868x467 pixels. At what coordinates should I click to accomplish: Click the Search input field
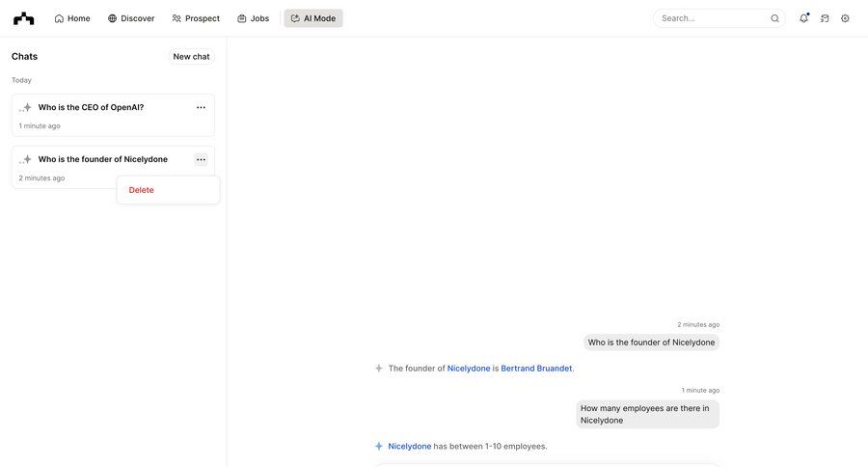click(x=719, y=18)
